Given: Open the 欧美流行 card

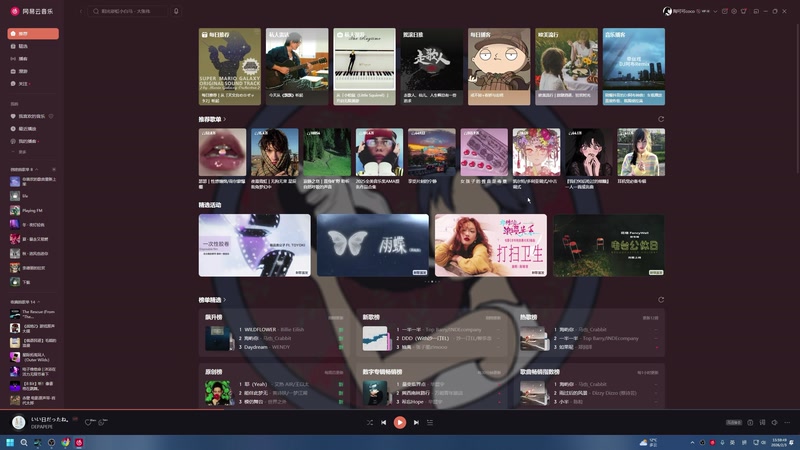Looking at the screenshot, I should tap(566, 66).
